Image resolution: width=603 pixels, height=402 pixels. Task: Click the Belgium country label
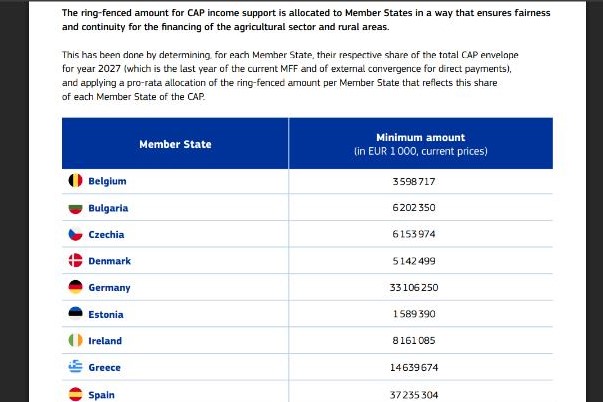[107, 181]
